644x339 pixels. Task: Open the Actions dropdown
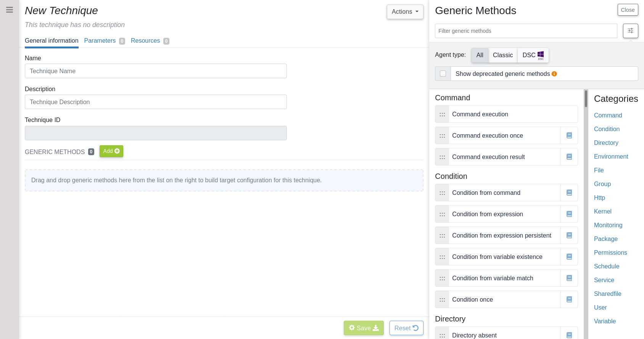pos(405,12)
